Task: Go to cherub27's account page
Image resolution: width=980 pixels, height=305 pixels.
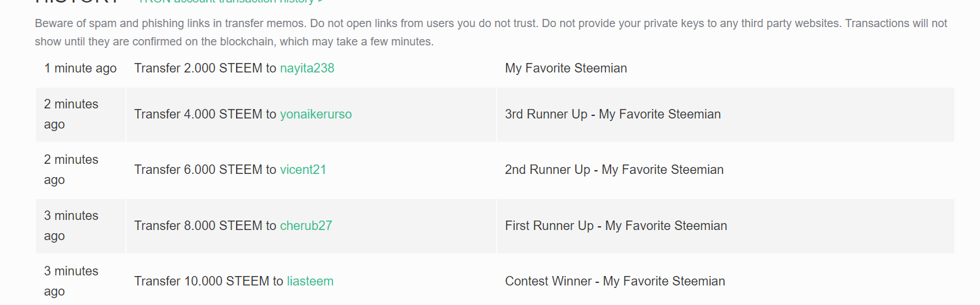Action: [306, 226]
